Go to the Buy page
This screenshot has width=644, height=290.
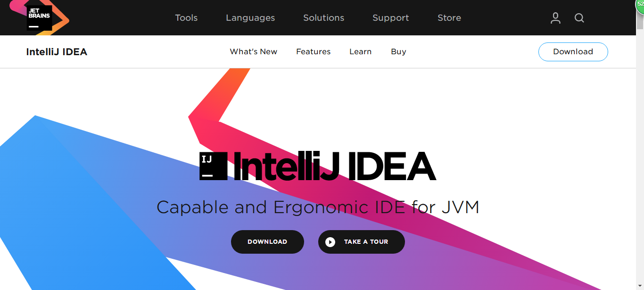tap(398, 52)
